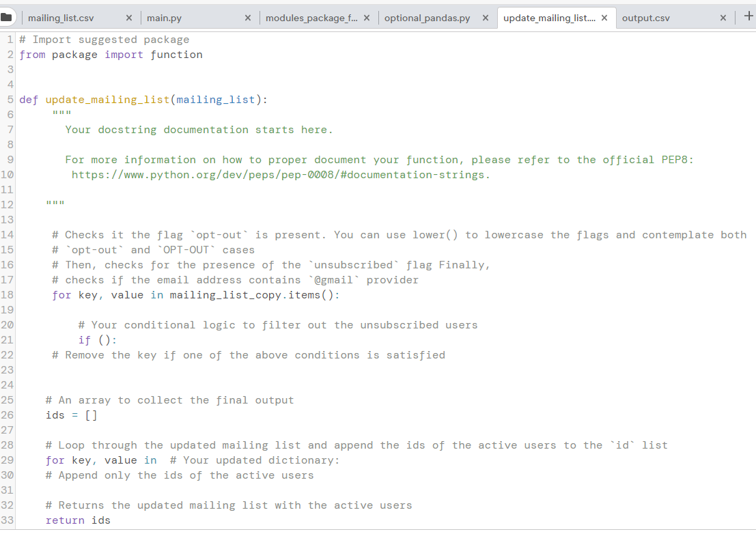Place cursor on 'from package import function' line
The image size is (756, 534).
click(x=111, y=55)
